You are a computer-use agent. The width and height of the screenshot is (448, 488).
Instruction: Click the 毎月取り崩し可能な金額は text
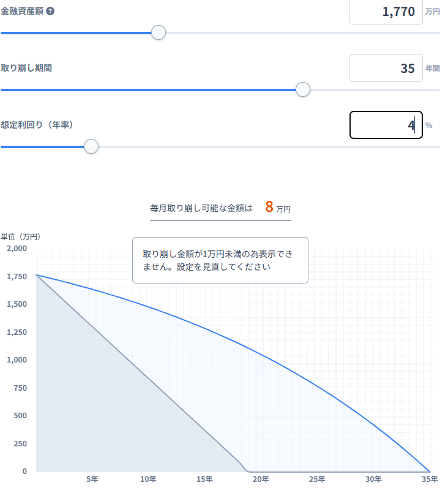201,208
